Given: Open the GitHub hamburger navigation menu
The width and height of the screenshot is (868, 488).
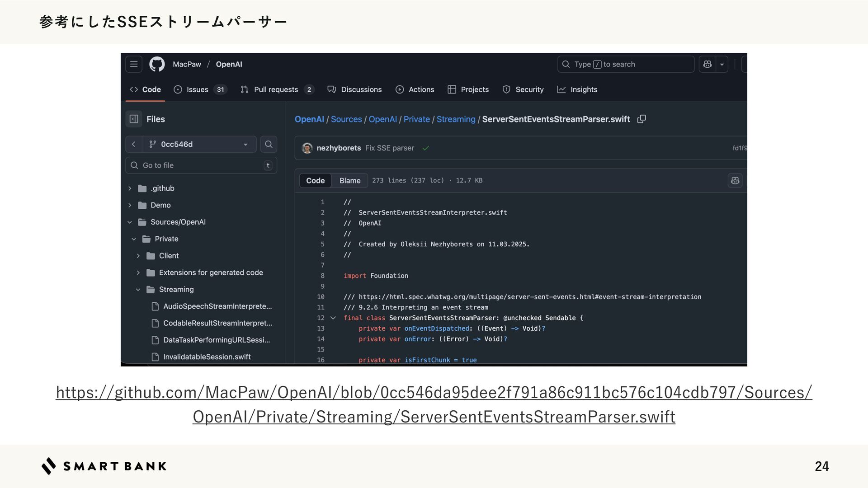Looking at the screenshot, I should [134, 64].
